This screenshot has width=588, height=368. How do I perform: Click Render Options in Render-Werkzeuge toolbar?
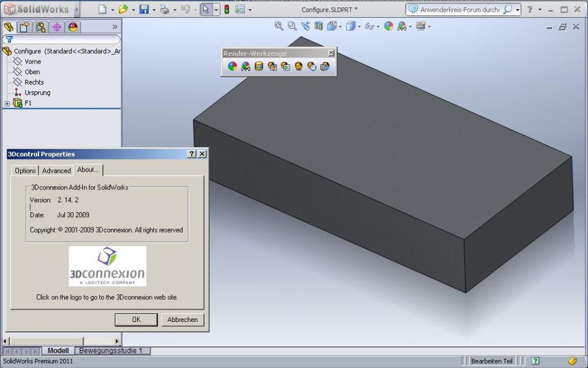click(312, 66)
